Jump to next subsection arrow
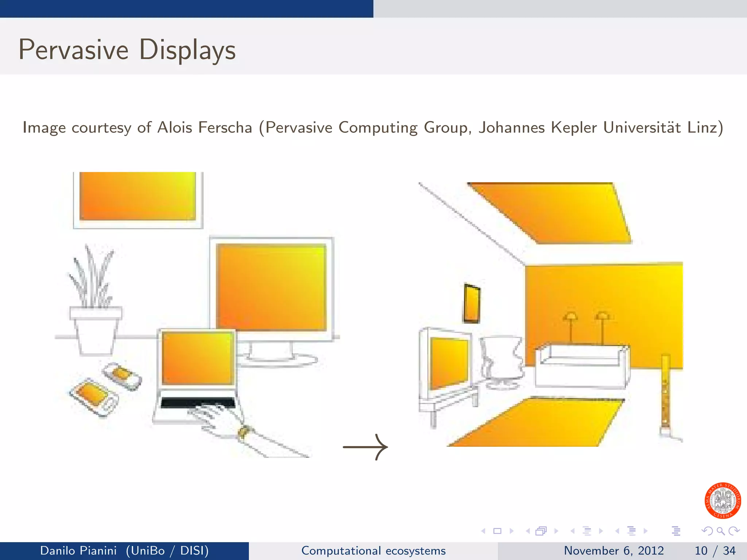 pyautogui.click(x=601, y=531)
